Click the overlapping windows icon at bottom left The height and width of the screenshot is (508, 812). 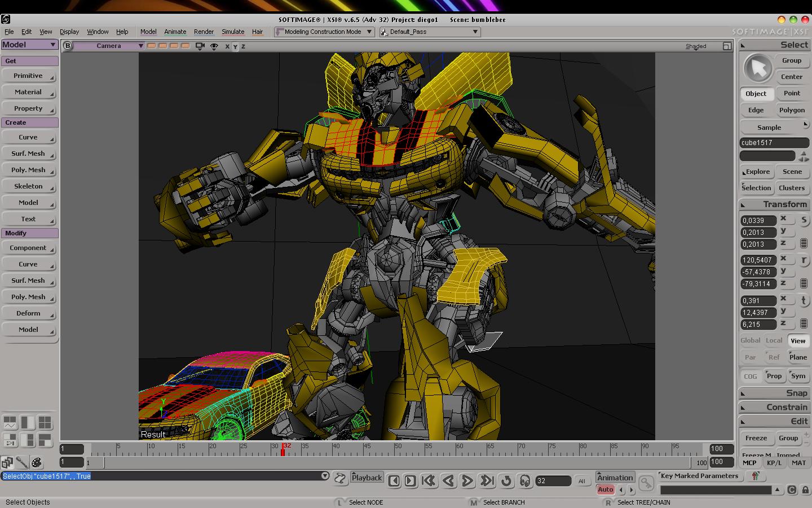click(7, 463)
